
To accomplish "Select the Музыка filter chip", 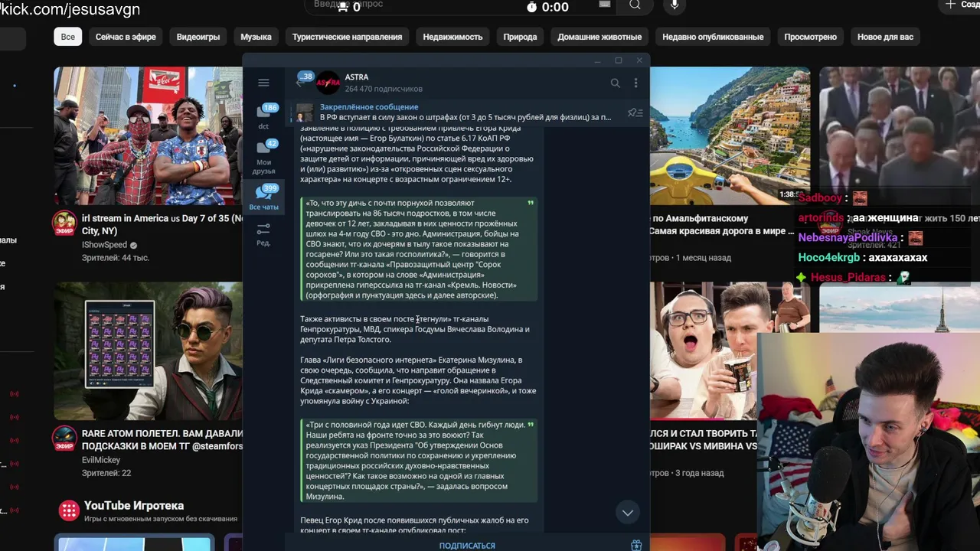I will [x=256, y=37].
